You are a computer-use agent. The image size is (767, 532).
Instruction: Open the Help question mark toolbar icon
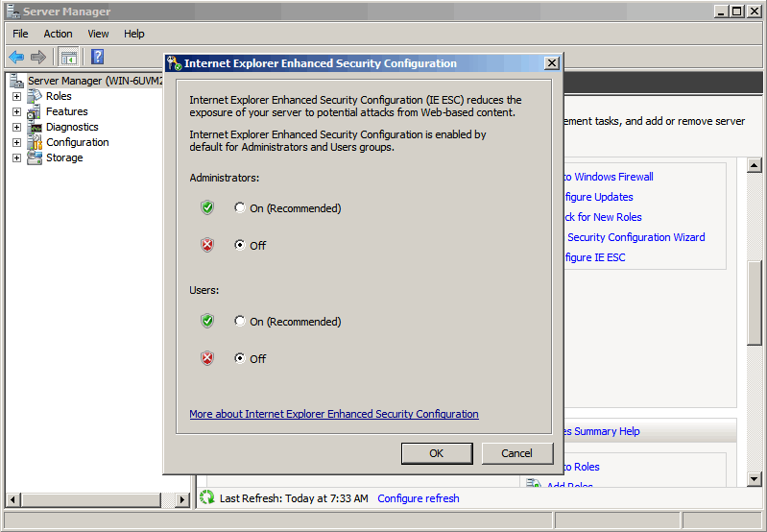pyautogui.click(x=97, y=57)
